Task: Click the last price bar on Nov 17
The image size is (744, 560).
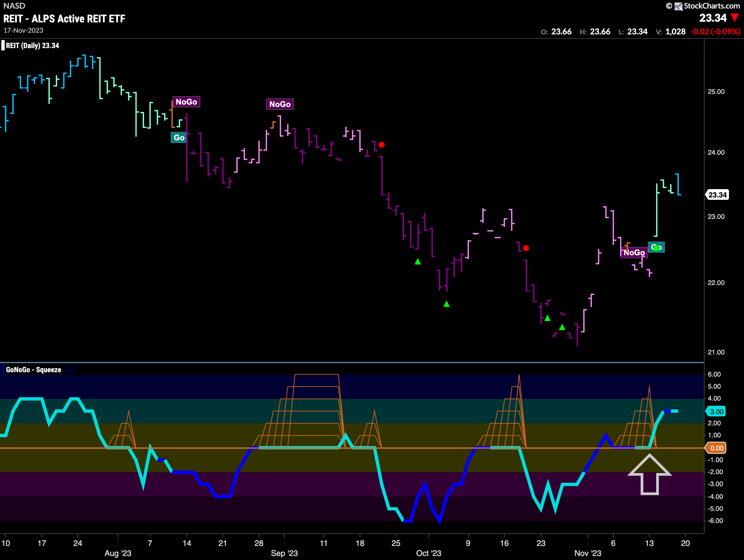Action: tap(678, 184)
